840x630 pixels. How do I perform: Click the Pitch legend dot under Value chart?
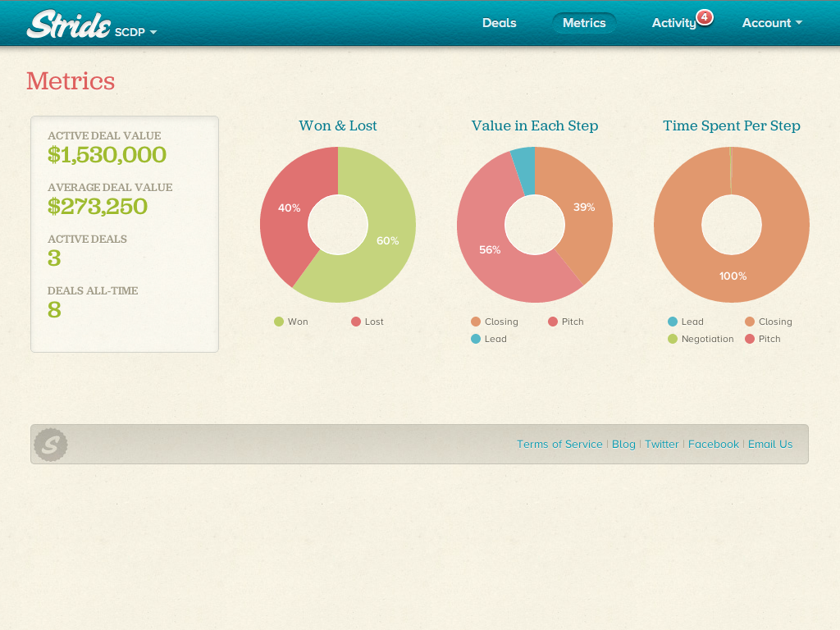pyautogui.click(x=553, y=322)
